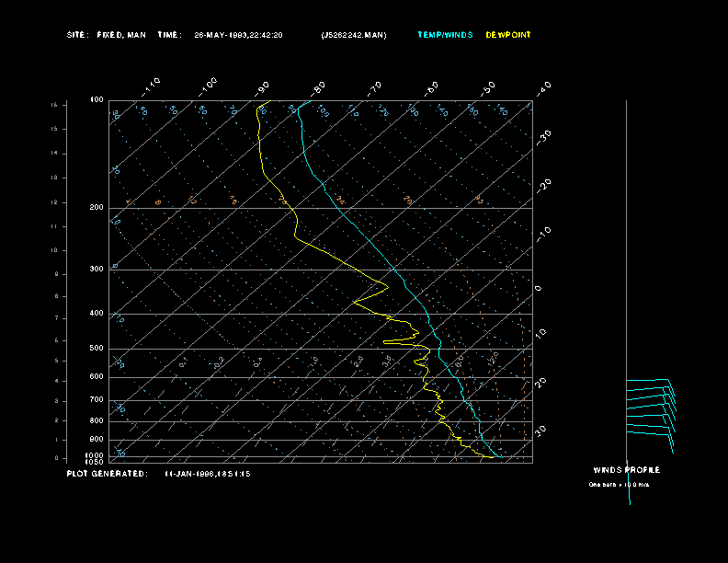
Task: Click the topmost cyan wind barb
Action: point(649,381)
